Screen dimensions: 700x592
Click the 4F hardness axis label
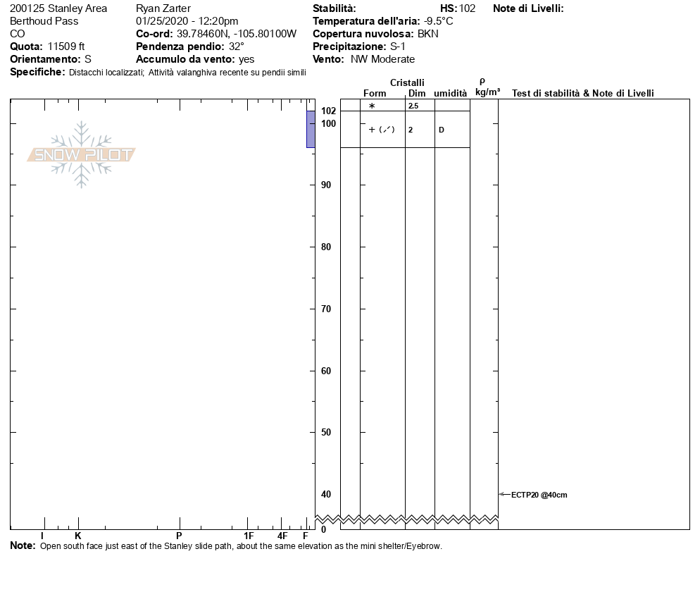tap(282, 536)
